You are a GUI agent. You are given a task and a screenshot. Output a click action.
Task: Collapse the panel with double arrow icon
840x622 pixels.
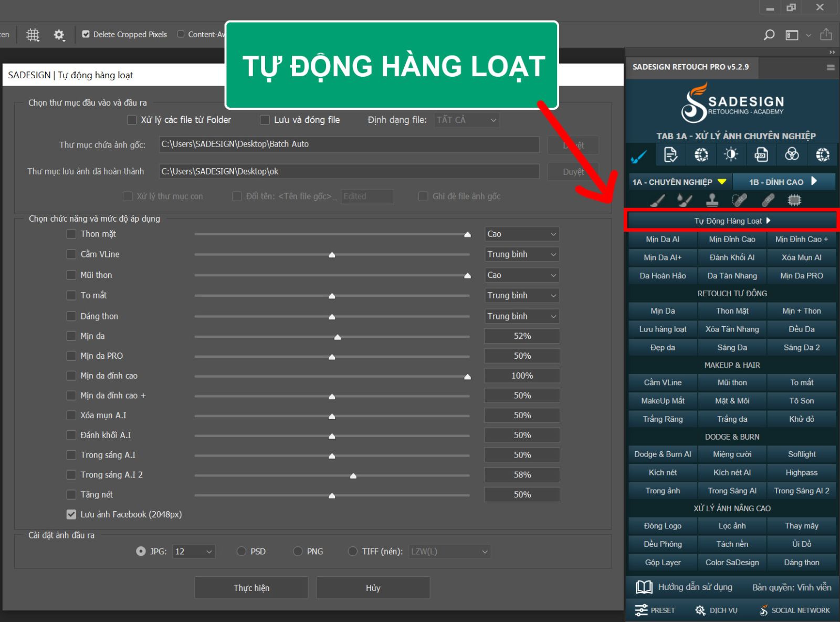click(832, 52)
